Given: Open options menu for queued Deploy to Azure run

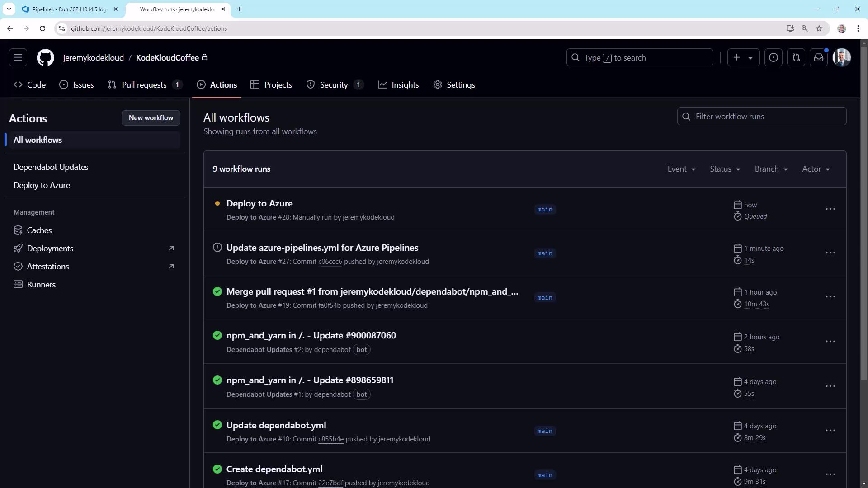Looking at the screenshot, I should (x=830, y=209).
